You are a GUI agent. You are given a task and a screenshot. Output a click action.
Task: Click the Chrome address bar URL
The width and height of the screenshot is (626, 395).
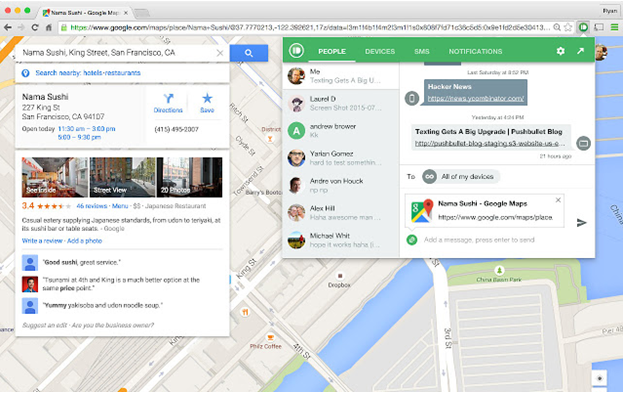coord(309,28)
